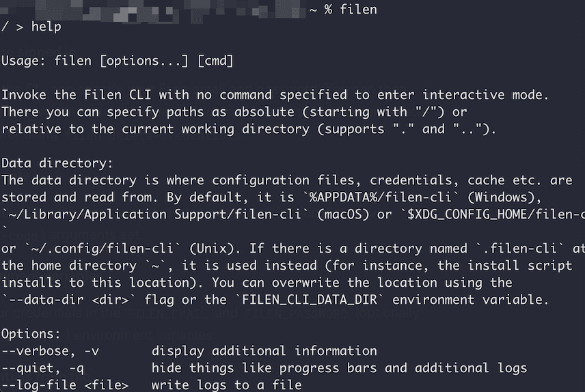This screenshot has width=585, height=392.
Task: Click the "Options:" heading
Action: 31,334
